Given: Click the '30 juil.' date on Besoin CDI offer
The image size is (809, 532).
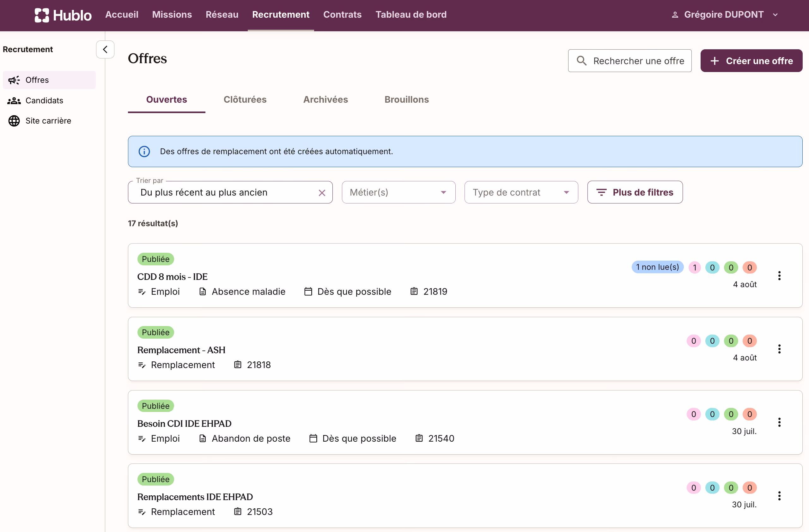Looking at the screenshot, I should (744, 431).
